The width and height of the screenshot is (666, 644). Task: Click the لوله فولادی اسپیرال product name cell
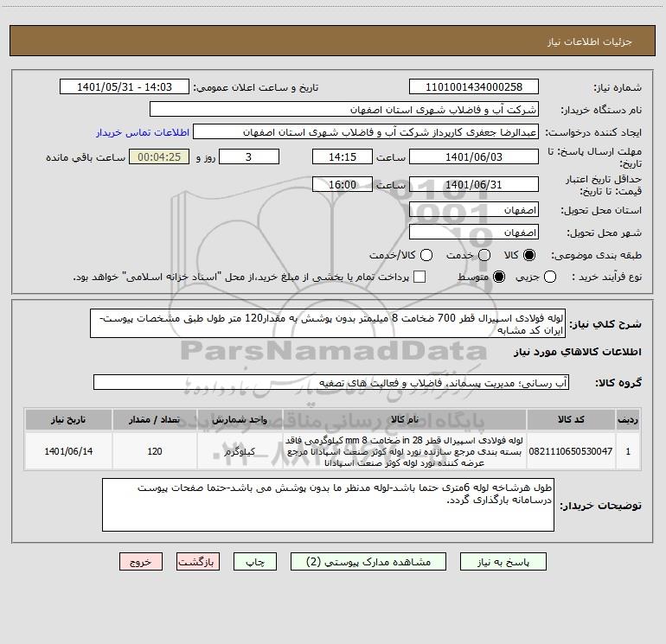[405, 451]
